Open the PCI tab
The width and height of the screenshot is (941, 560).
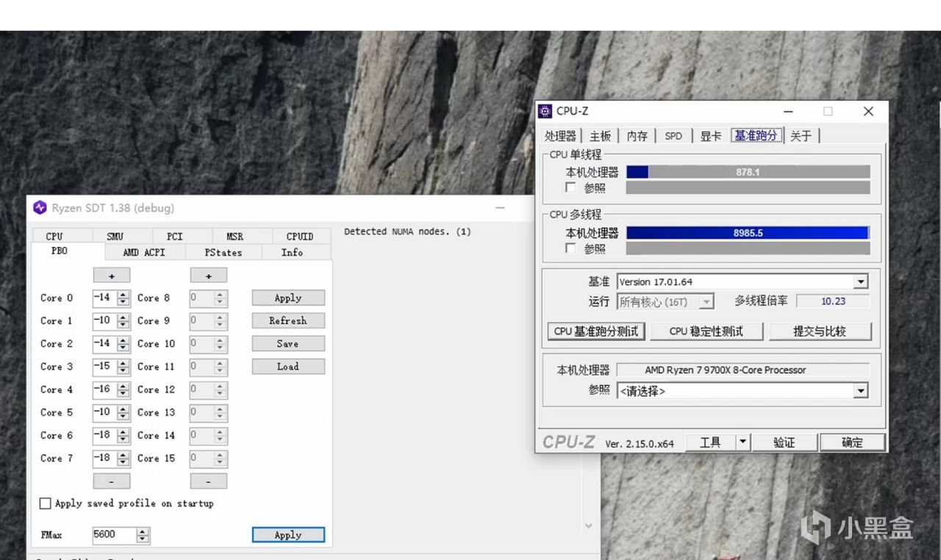[174, 236]
